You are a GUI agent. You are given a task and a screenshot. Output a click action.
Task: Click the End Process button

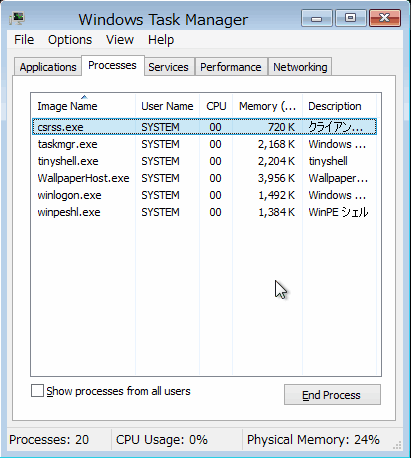pos(332,395)
